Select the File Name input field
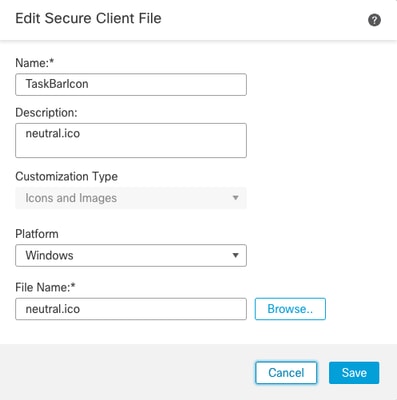Screen dimensions: 397x400 131,309
